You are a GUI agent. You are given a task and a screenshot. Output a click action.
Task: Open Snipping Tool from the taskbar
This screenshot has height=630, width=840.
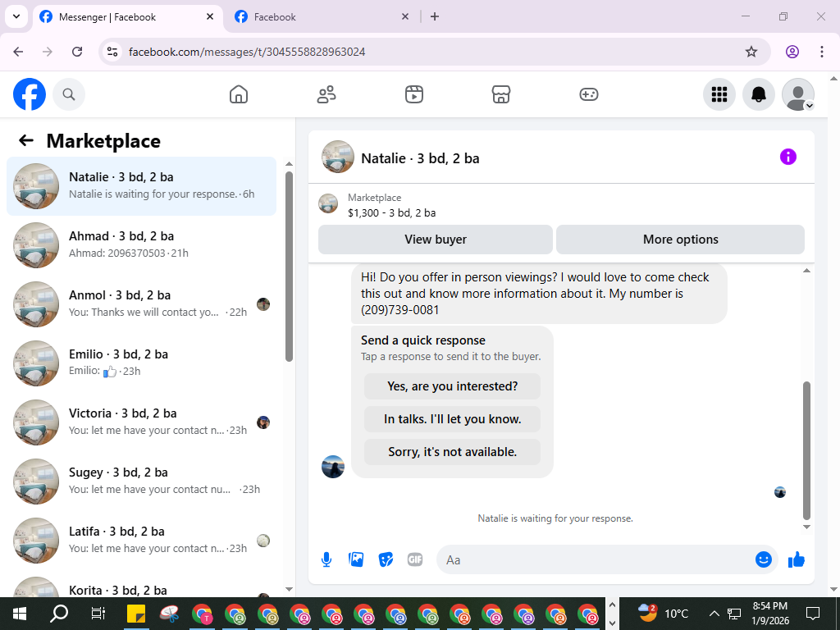169,614
